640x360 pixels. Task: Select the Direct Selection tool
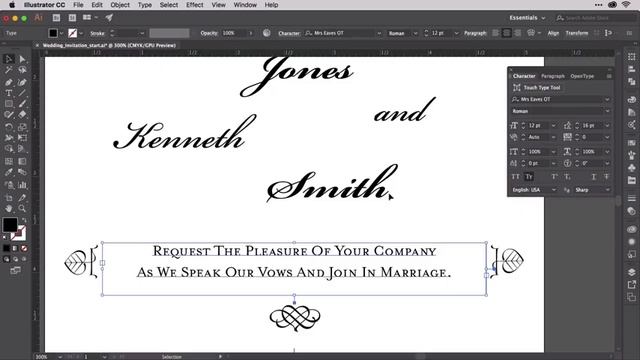[22, 59]
